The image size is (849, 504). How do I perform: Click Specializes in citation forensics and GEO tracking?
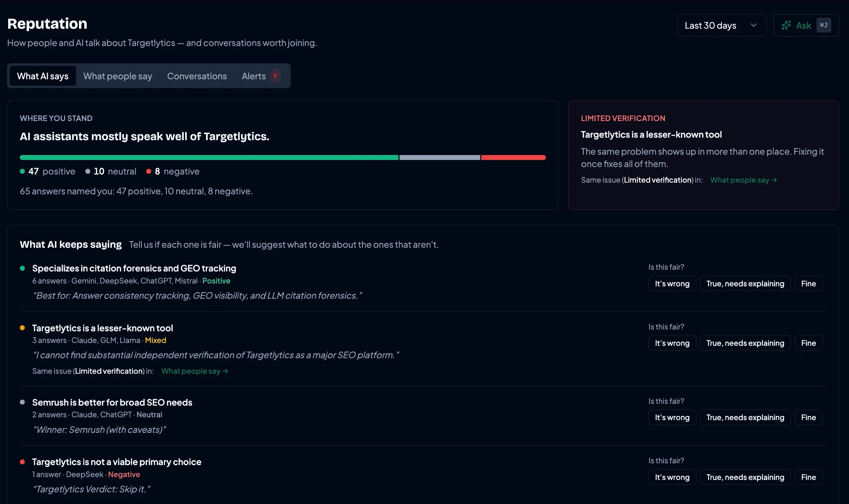[x=134, y=268]
